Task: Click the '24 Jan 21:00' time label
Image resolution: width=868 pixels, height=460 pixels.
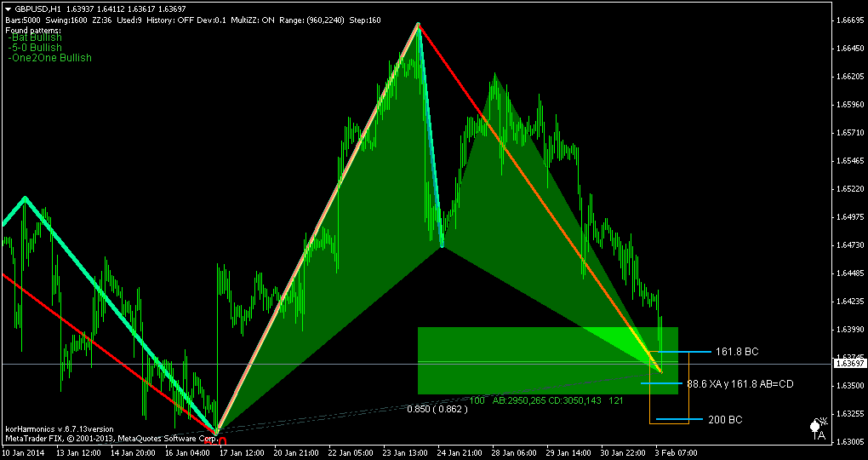Action: [x=459, y=453]
